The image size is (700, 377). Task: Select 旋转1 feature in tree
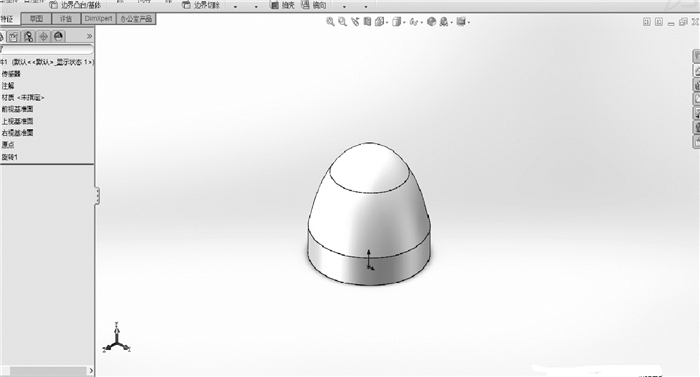click(9, 157)
